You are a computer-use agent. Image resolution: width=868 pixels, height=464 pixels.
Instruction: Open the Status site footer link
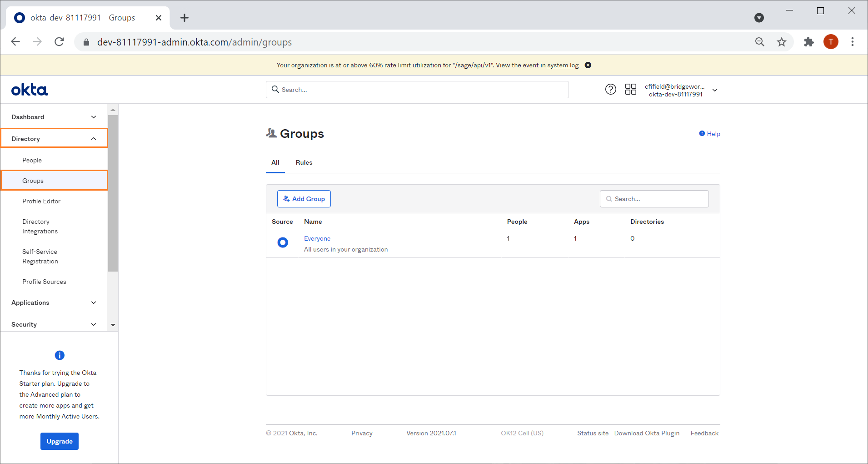pos(593,433)
